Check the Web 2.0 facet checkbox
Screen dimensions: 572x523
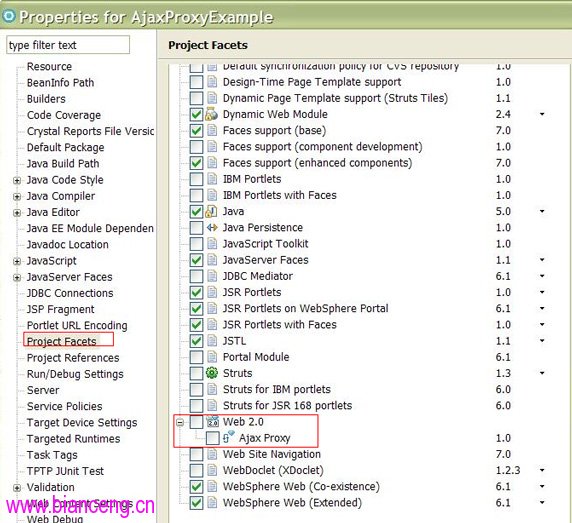tap(196, 422)
